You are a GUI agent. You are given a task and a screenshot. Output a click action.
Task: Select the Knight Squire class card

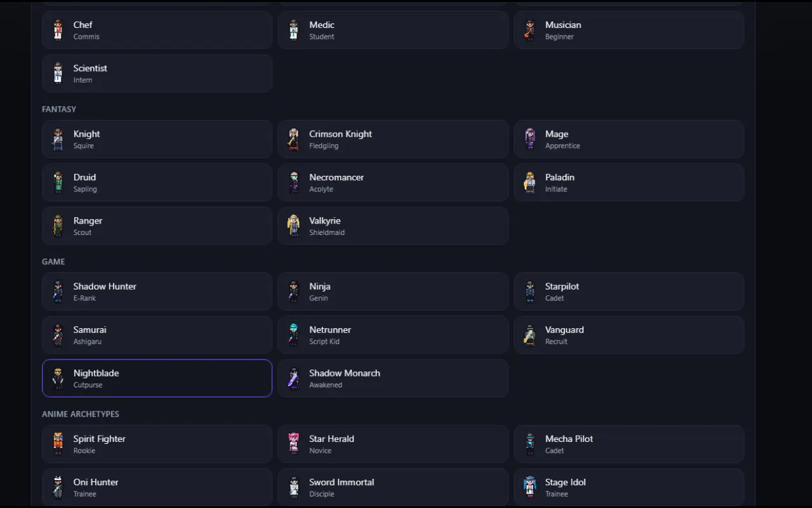click(157, 139)
